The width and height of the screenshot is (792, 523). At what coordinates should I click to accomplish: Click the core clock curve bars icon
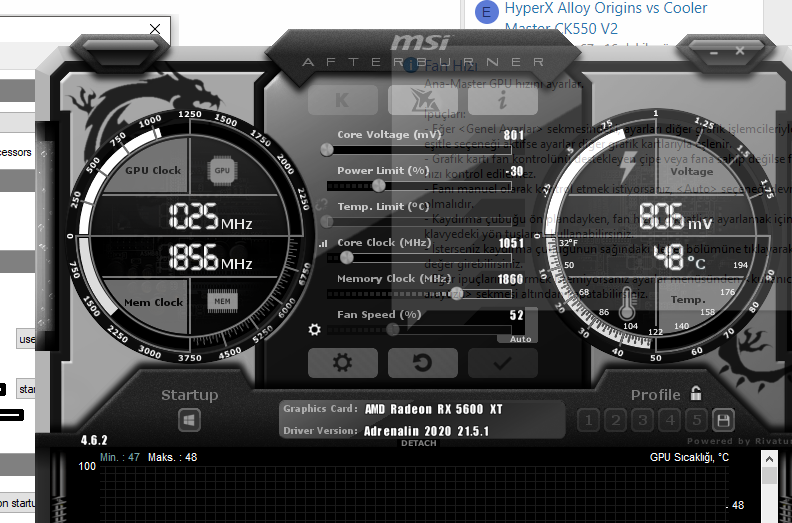[x=323, y=244]
